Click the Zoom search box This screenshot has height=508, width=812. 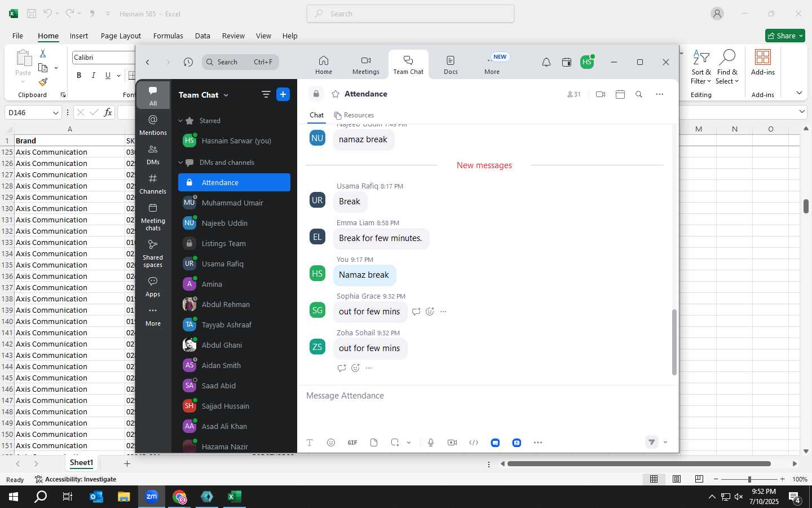pyautogui.click(x=241, y=62)
